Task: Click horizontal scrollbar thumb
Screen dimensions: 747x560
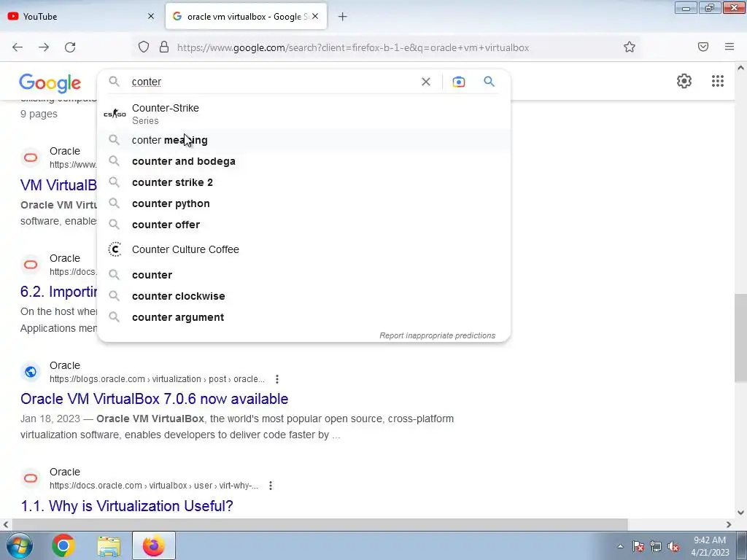Action: 320,524
